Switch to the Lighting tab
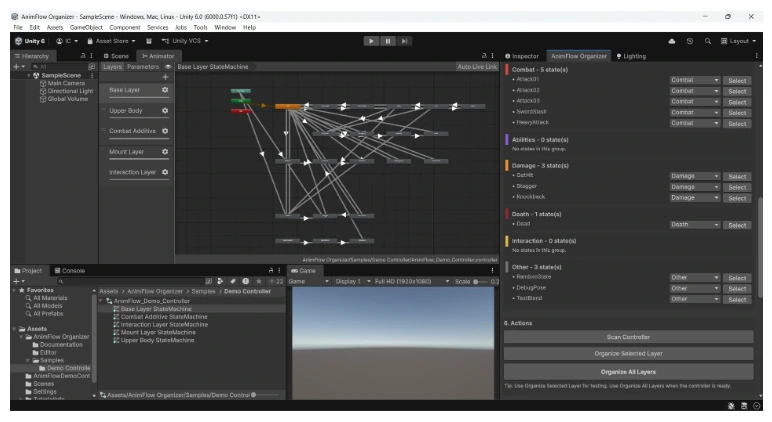 click(x=631, y=56)
